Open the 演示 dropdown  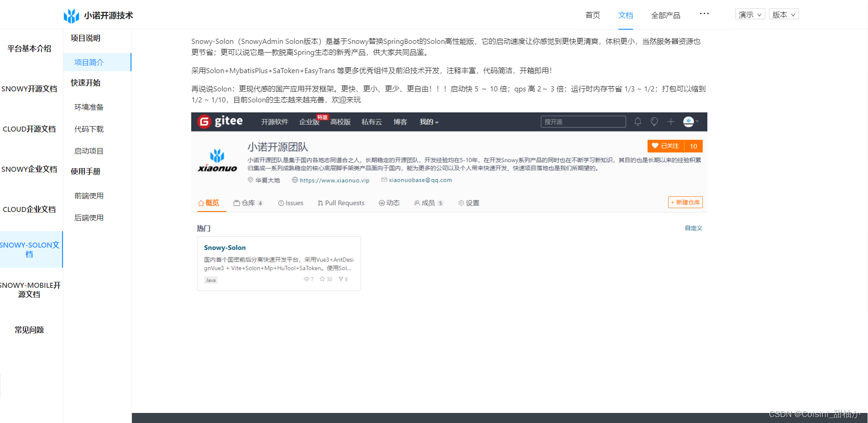[x=750, y=15]
